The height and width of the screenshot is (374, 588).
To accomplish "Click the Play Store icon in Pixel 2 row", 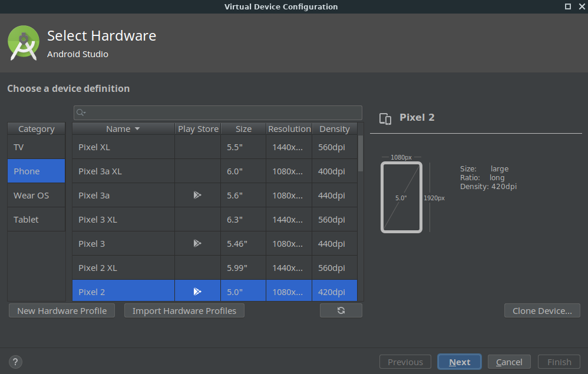I will click(197, 292).
